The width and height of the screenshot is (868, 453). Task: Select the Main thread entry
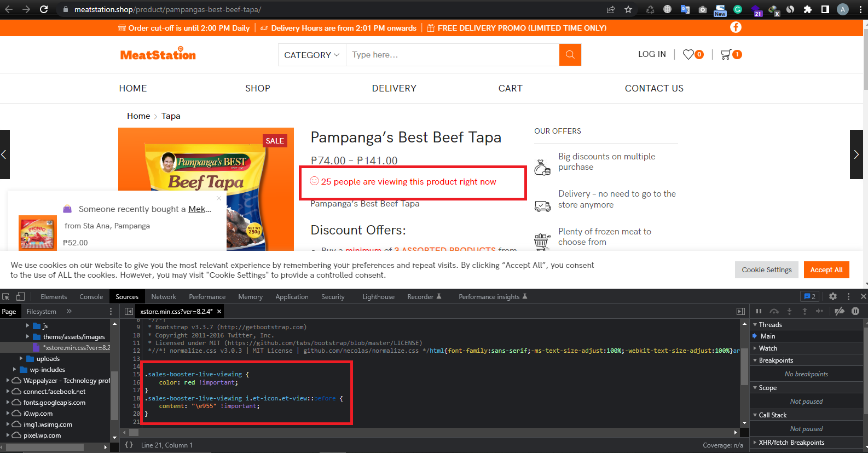click(768, 336)
